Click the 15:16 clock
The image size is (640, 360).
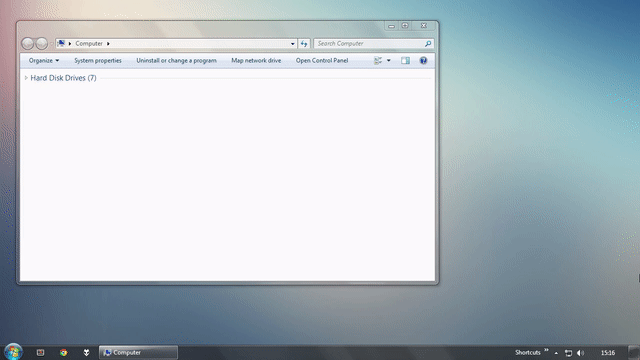pos(608,353)
